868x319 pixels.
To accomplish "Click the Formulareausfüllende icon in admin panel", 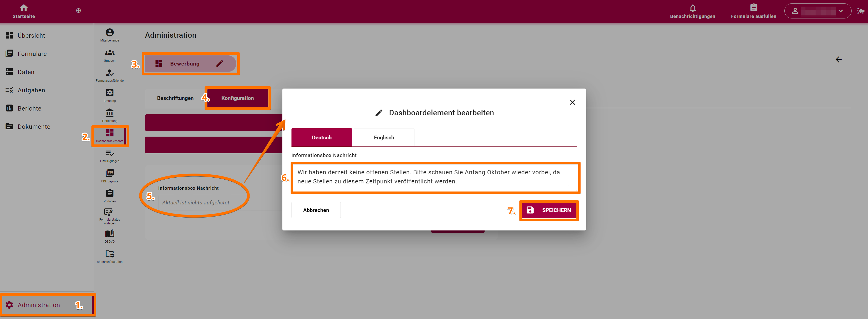I will [x=109, y=75].
